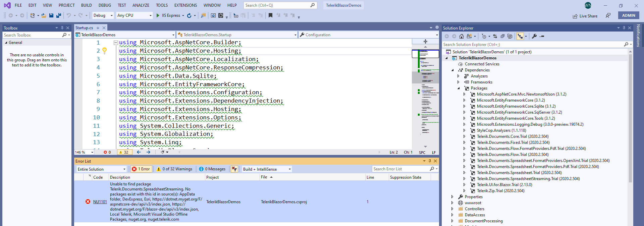Screen dimensions: 644x226
Task: Click the Save All toolbar icon
Action: coord(59,15)
